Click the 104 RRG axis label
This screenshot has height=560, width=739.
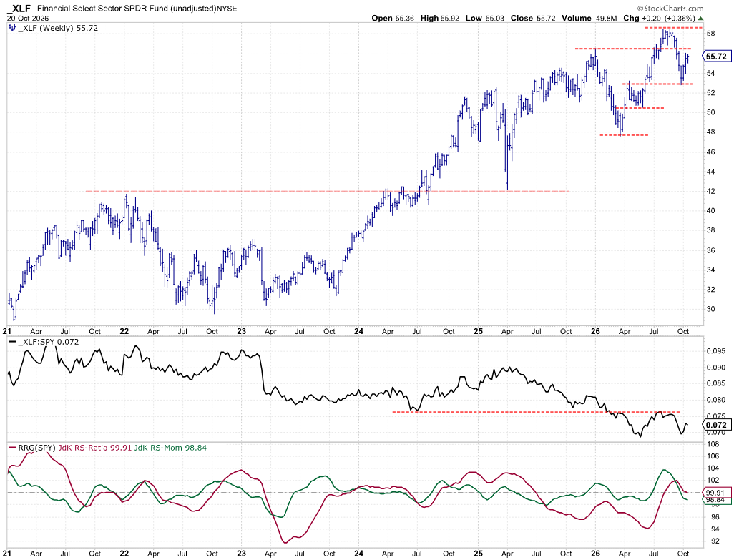point(713,468)
